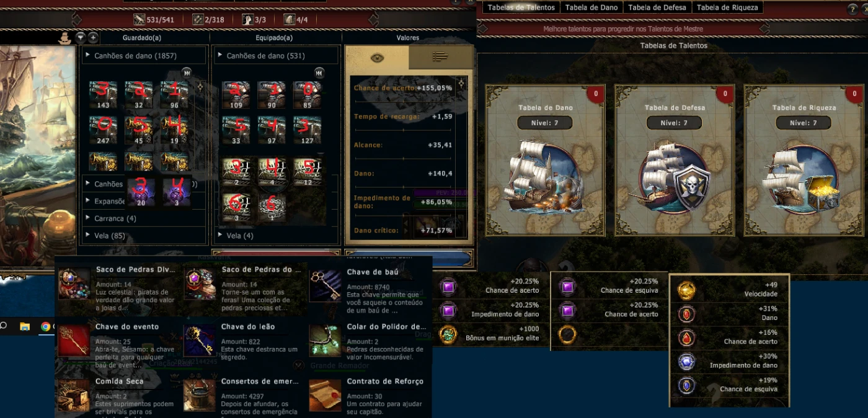Click rewind arrow in Equipado cannon list
868x418 pixels.
point(319,73)
